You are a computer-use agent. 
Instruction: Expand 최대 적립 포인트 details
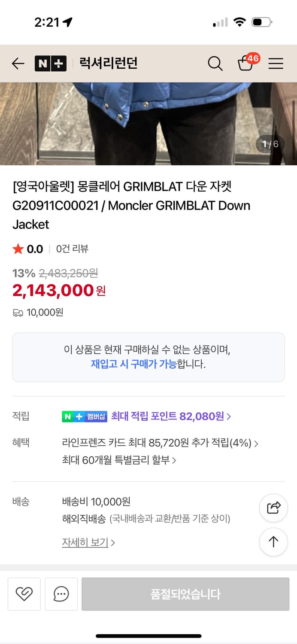[167, 416]
